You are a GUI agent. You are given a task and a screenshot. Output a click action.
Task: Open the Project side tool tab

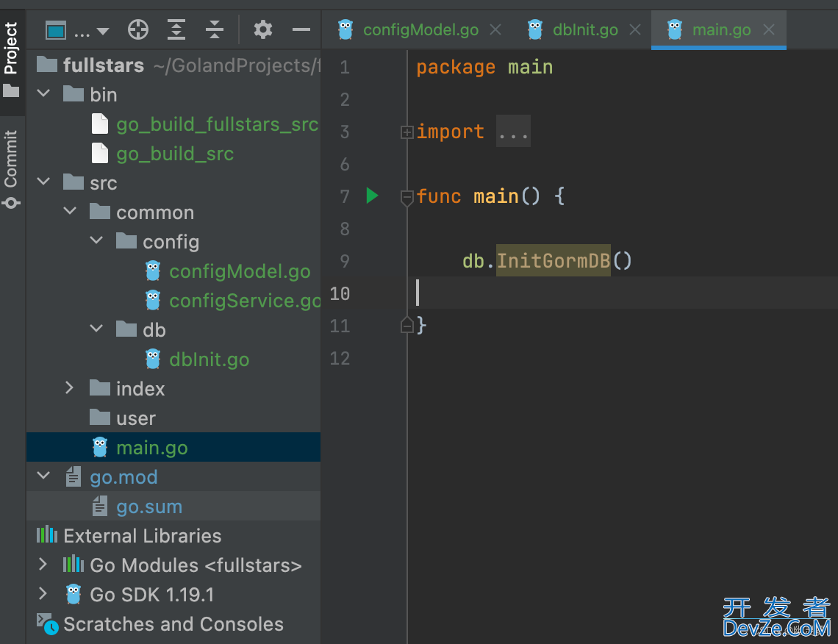tap(11, 60)
